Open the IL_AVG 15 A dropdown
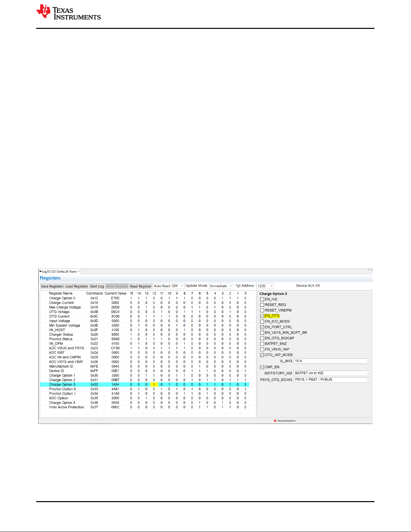This screenshot has width=411, height=532. click(x=332, y=361)
